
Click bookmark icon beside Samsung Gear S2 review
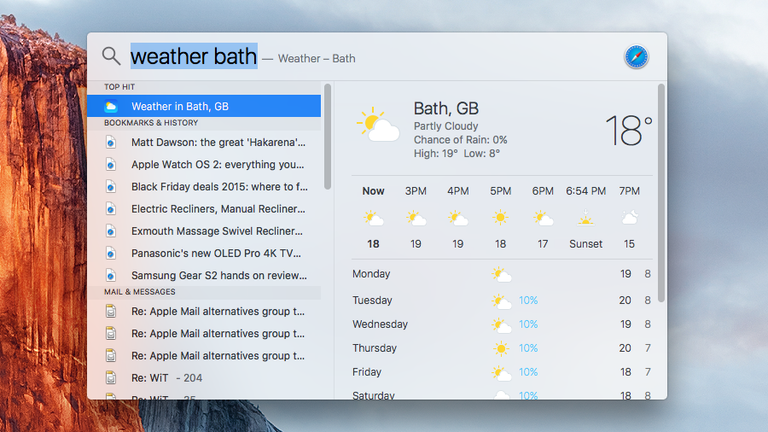tap(111, 276)
